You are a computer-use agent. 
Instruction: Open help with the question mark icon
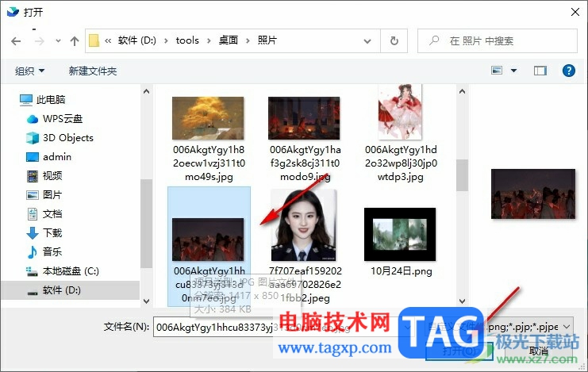[568, 70]
